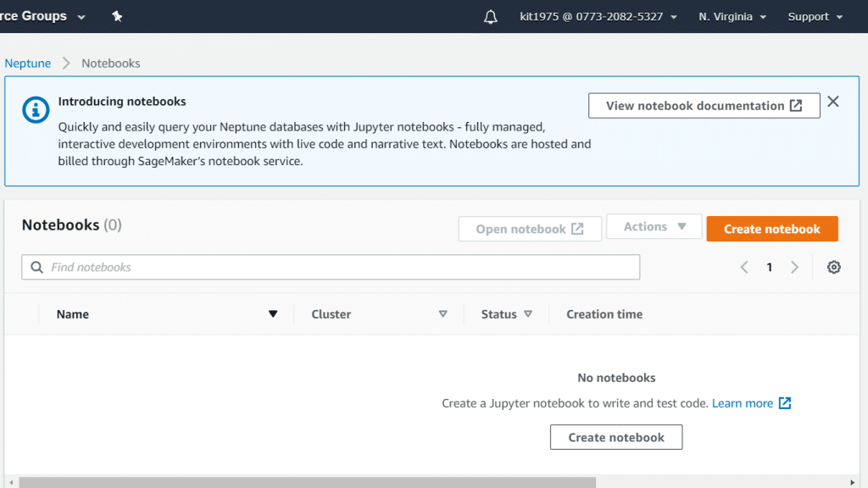This screenshot has width=868, height=488.
Task: Go to the previous page of notebooks
Action: click(x=744, y=267)
